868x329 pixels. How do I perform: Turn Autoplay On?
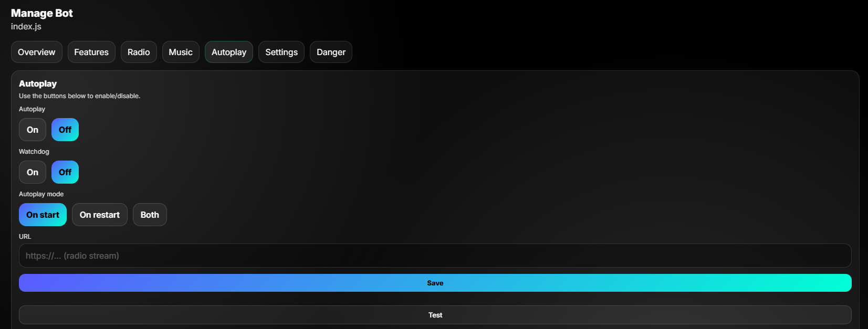(33, 130)
